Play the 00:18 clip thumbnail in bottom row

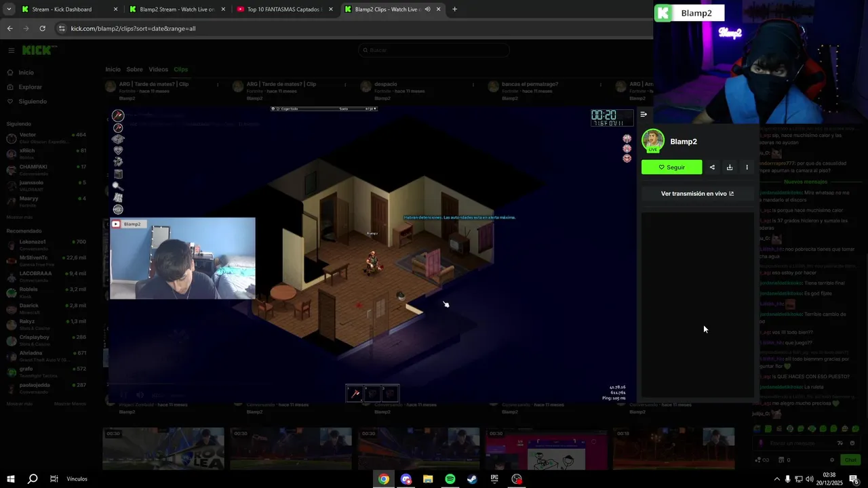pos(673,448)
